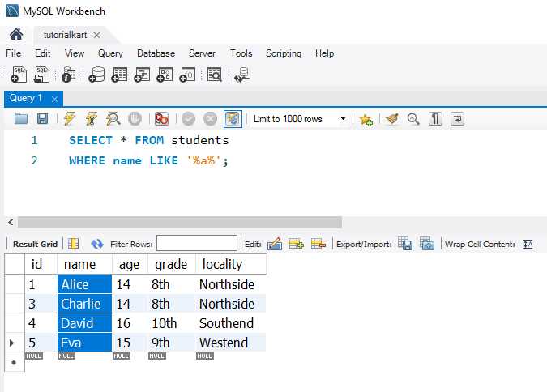
Task: Click the Filter Rows input field
Action: pos(197,244)
